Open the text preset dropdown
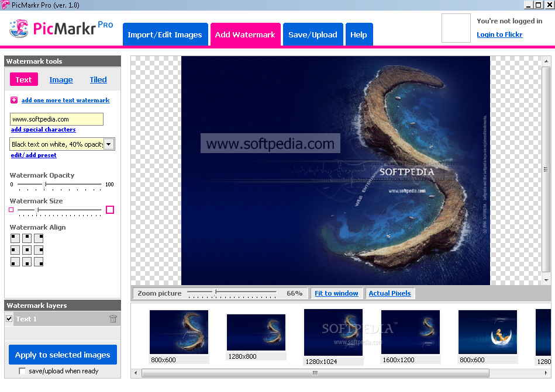This screenshot has height=392, width=555. pos(109,144)
